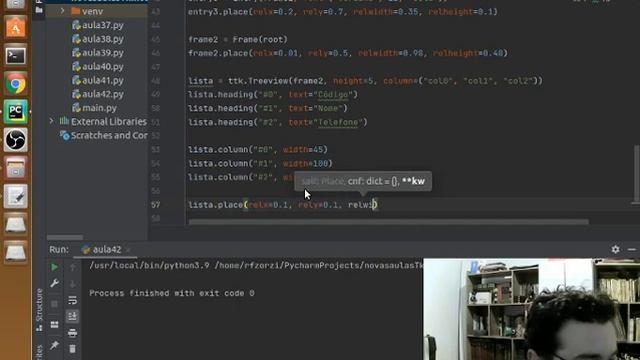Open Google Chrome from dock
The height and width of the screenshot is (360, 640).
(x=16, y=84)
